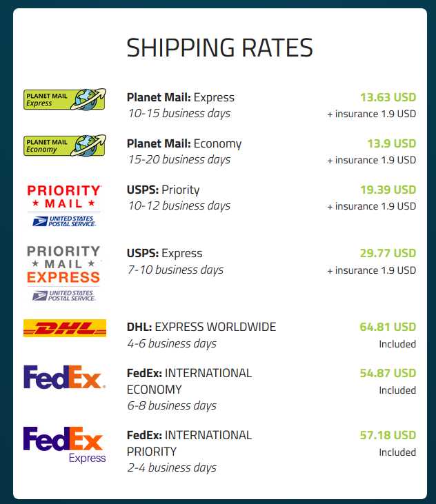Select the USPS Priority Mail logo
The image size is (436, 504).
point(64,205)
